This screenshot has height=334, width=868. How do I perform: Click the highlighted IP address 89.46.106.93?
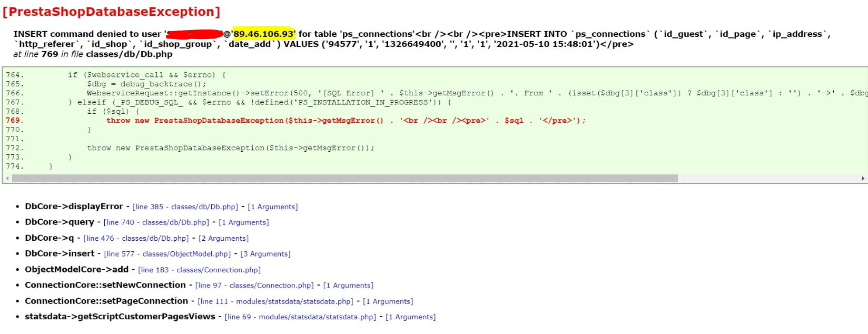point(263,34)
